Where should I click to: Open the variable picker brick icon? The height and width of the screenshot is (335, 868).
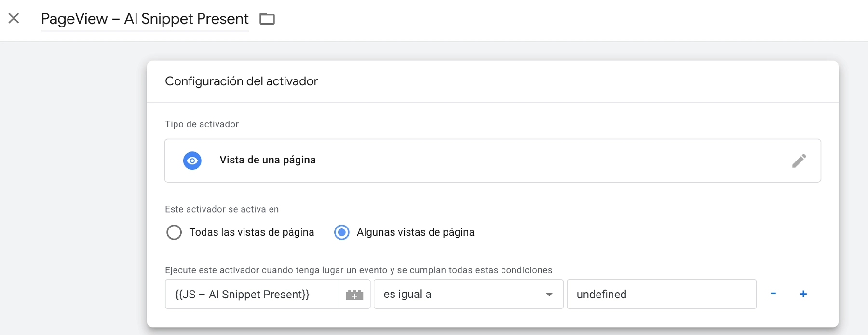pos(354,295)
